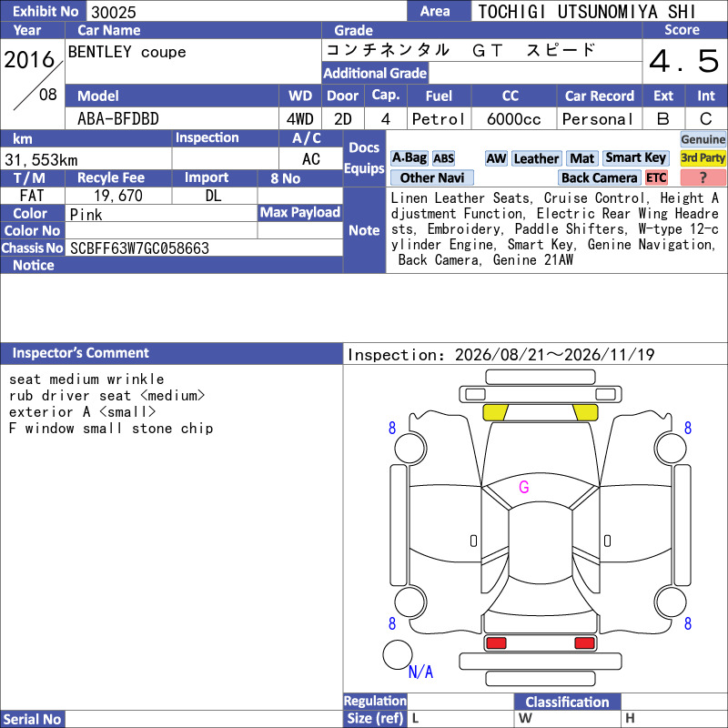
Task: Click the color value Pink
Action: 86,215
